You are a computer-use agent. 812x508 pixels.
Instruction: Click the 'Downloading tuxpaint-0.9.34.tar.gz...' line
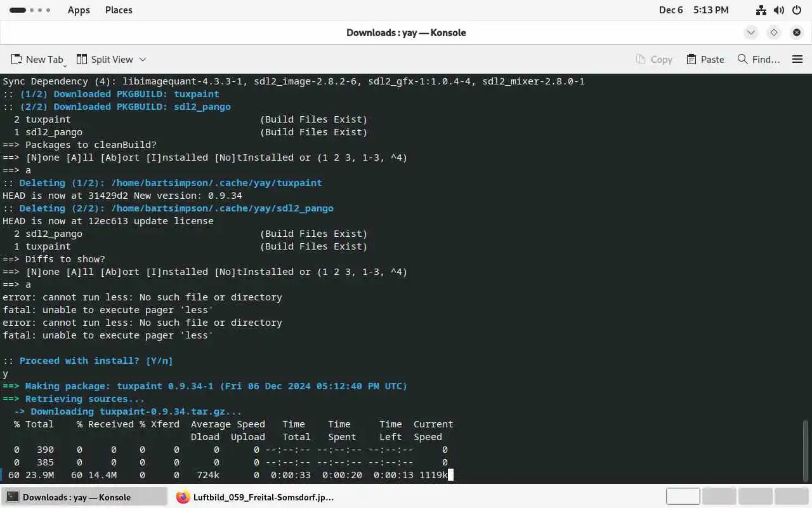[128, 411]
